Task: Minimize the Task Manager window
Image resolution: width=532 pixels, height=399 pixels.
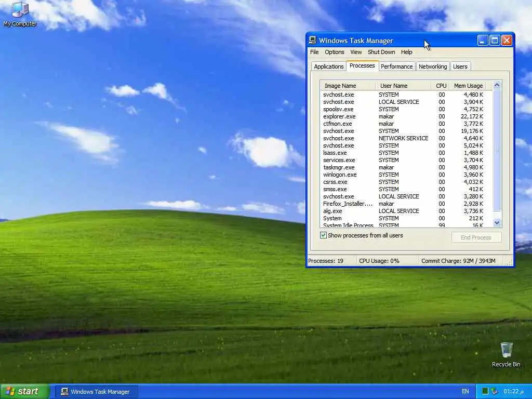Action: coord(483,41)
